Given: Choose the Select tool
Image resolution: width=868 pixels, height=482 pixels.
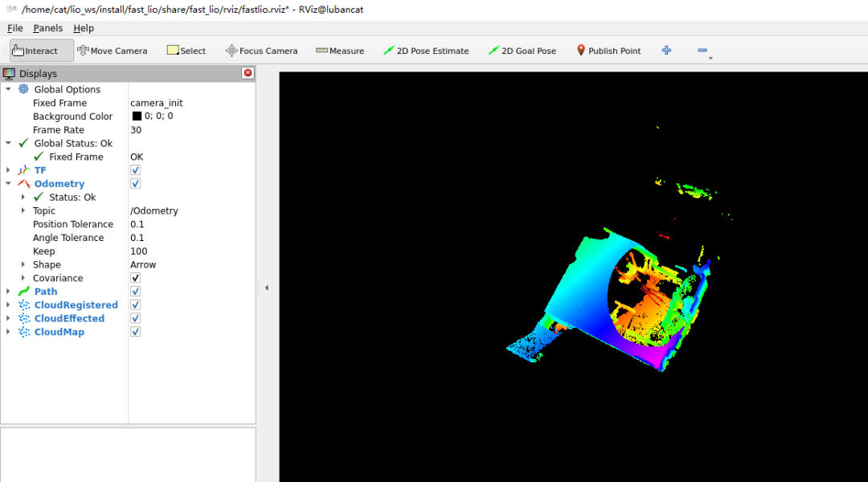Looking at the screenshot, I should click(x=186, y=51).
